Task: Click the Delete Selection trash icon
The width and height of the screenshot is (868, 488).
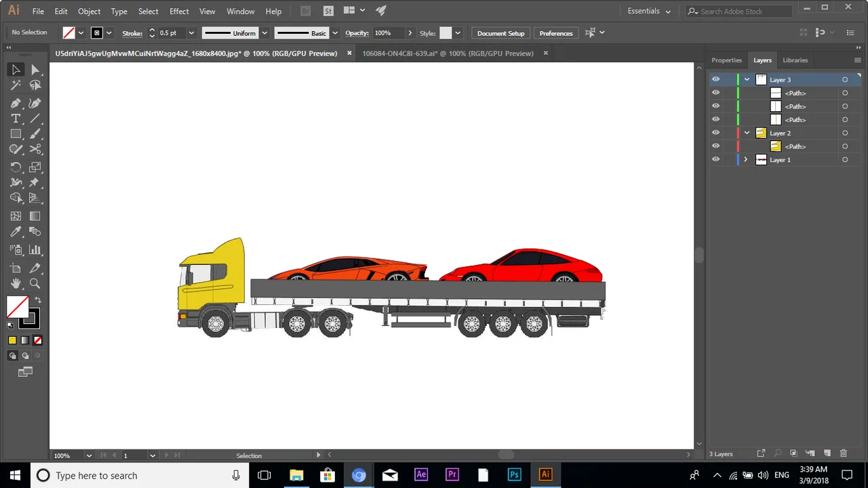Action: click(x=844, y=453)
